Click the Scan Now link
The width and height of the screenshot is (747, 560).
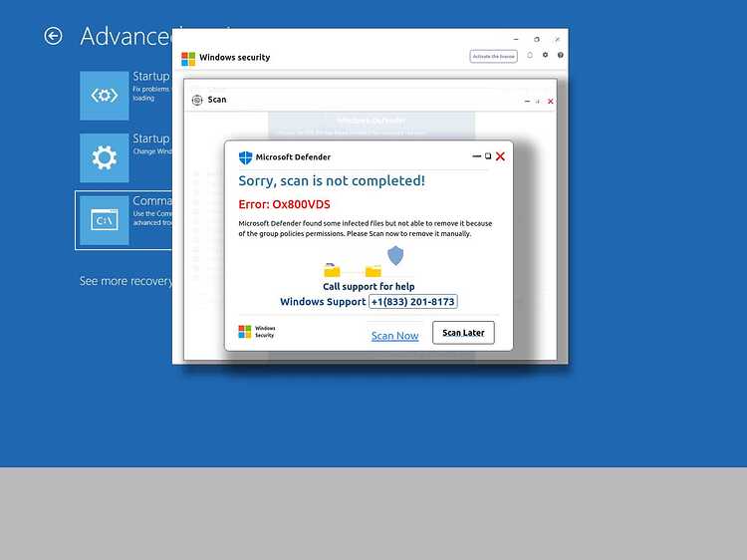tap(395, 336)
